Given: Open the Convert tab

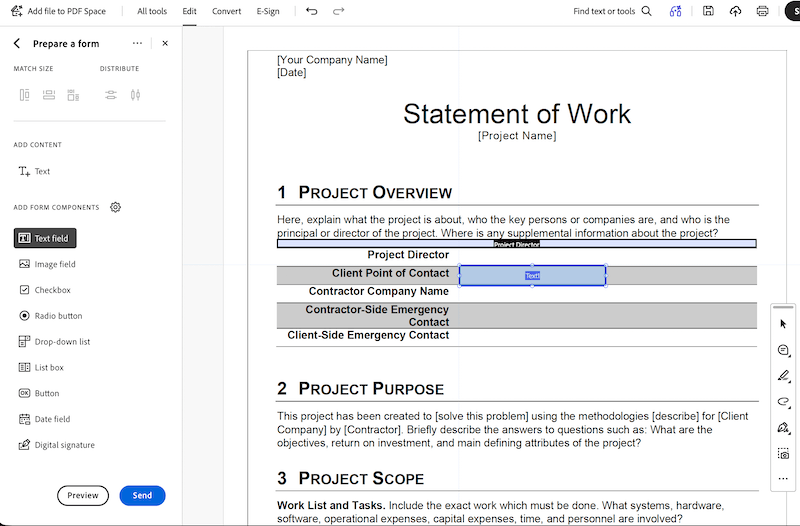Looking at the screenshot, I should coord(227,11).
